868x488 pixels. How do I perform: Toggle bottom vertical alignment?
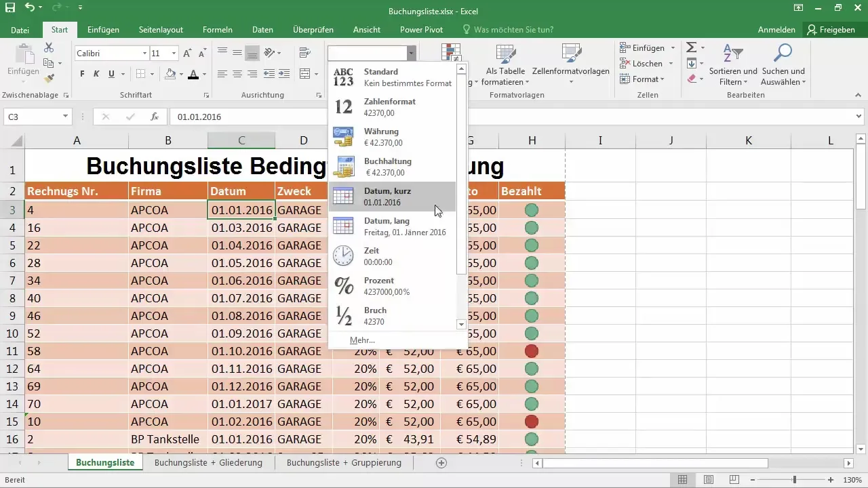coord(252,53)
